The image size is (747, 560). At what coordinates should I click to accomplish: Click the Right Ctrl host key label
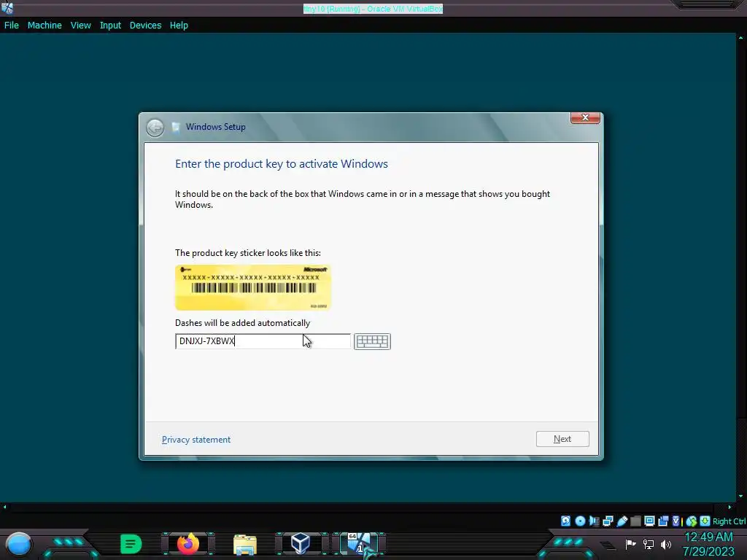(x=729, y=521)
